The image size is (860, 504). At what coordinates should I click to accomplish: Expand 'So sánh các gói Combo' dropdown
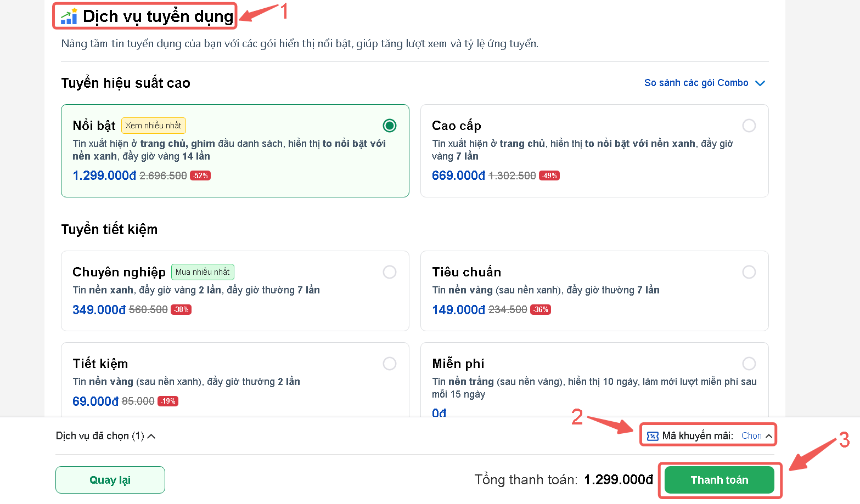coord(704,83)
